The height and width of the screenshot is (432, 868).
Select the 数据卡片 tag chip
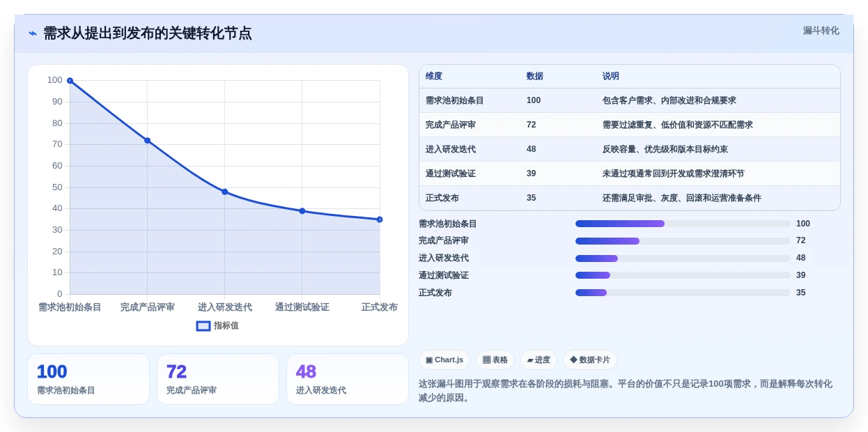coord(589,360)
